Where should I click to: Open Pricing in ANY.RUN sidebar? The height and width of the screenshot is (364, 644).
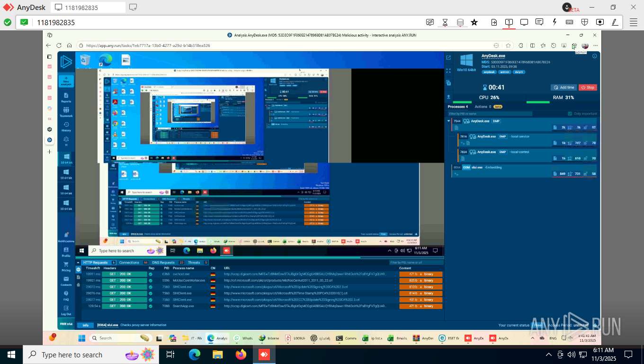click(x=66, y=266)
